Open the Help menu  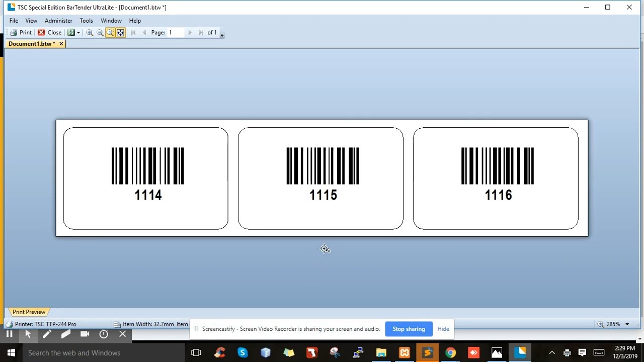click(135, 21)
